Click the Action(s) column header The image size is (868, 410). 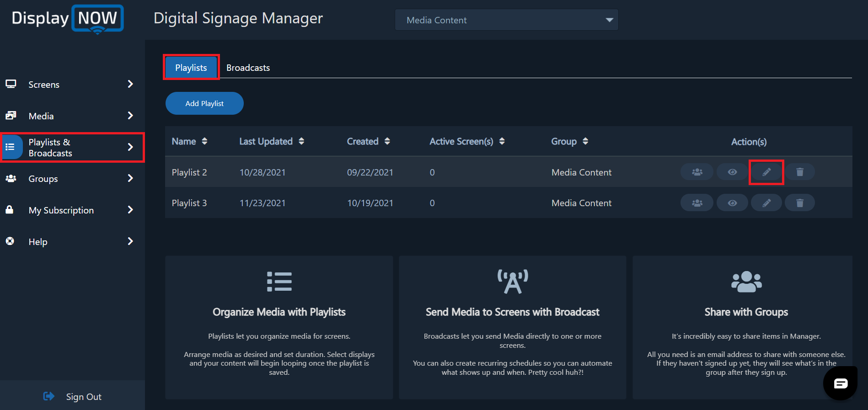coord(749,142)
